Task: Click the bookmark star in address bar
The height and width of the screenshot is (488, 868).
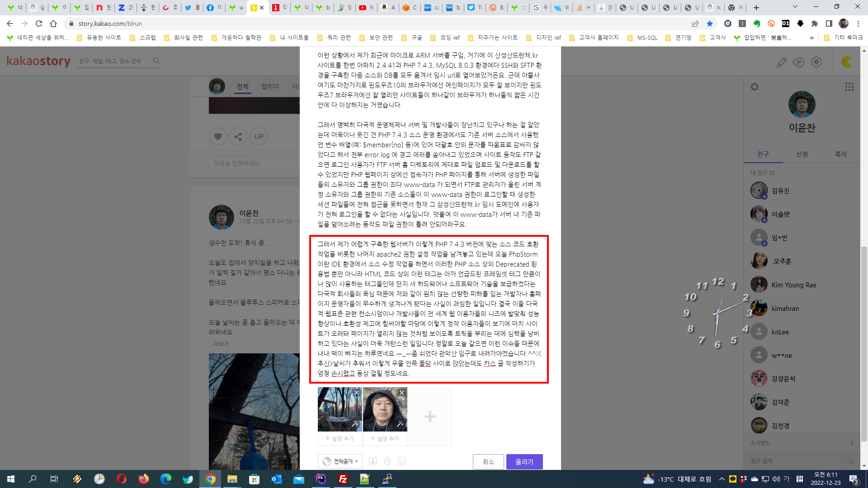Action: 710,23
